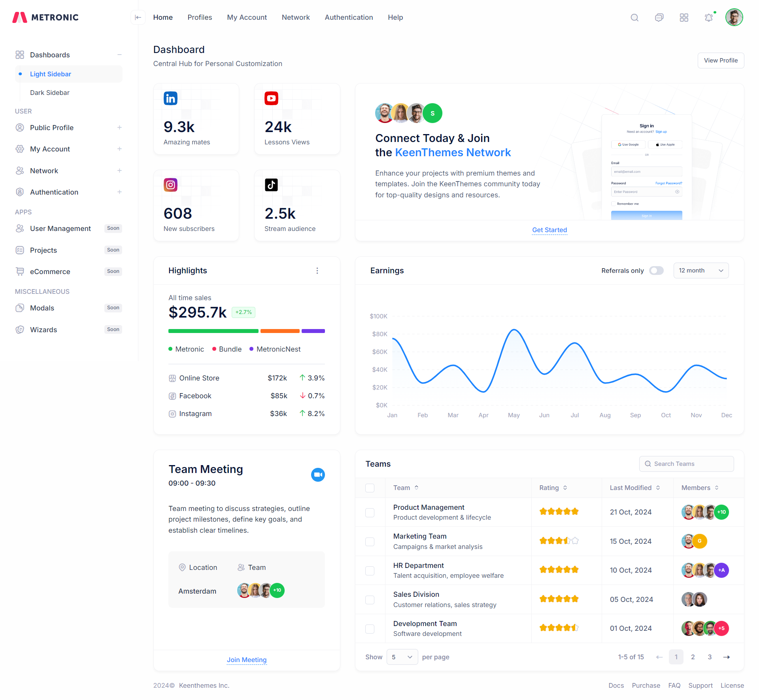The image size is (759, 700).
Task: Click the Projects icon in sidebar
Action: pos(20,250)
